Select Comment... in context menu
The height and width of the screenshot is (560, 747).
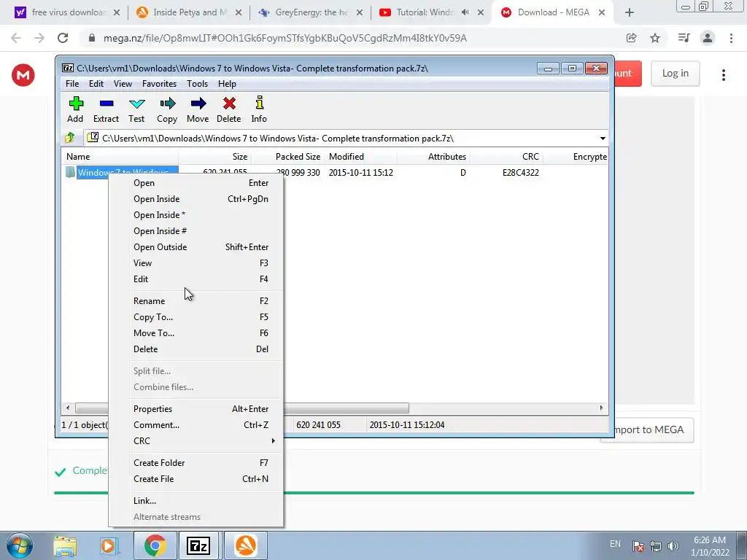(196, 425)
